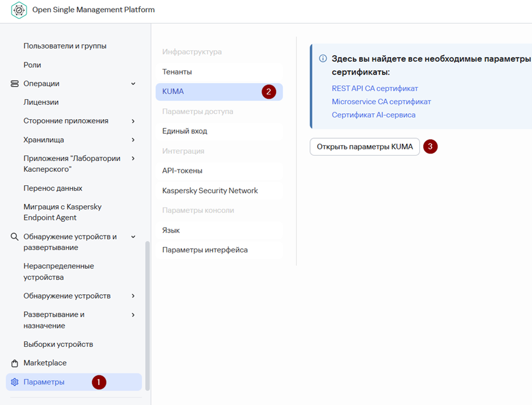Open the Microservice CA сертификат link

(x=381, y=102)
